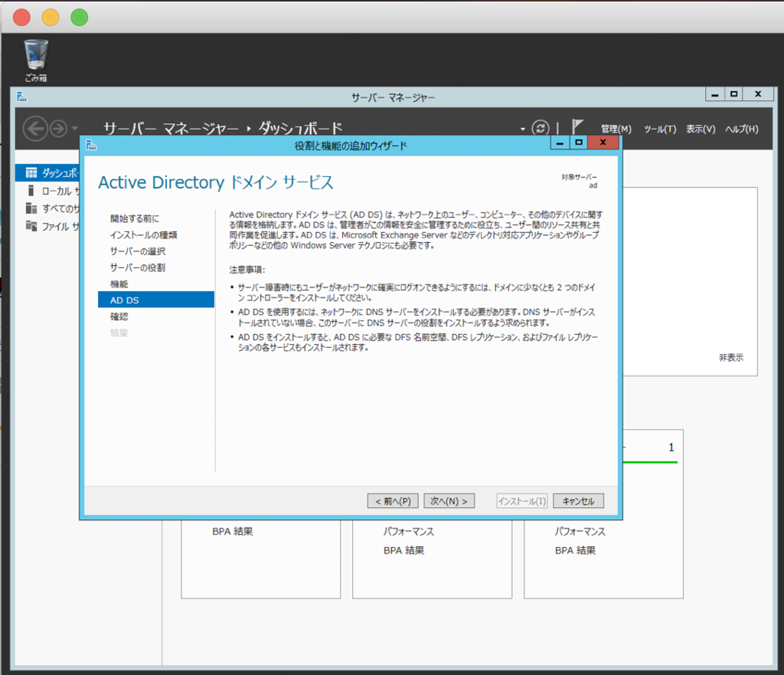Screen dimensions: 784x675
Task: Click the red macOS close button
Action: 21,18
